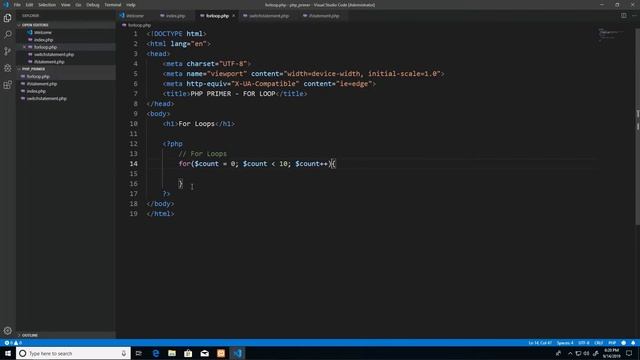Open the Debug menu
This screenshot has height=360, width=640.
click(93, 5)
